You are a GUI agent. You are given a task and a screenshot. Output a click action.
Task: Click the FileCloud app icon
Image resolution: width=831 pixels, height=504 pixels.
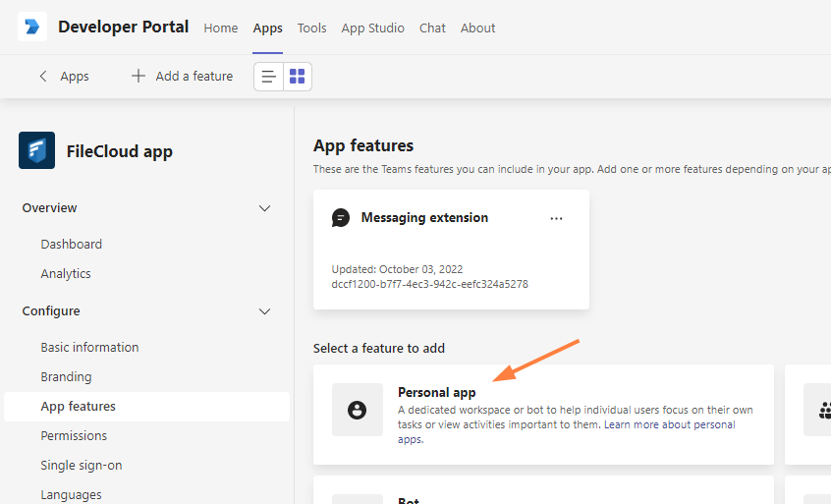pyautogui.click(x=36, y=151)
